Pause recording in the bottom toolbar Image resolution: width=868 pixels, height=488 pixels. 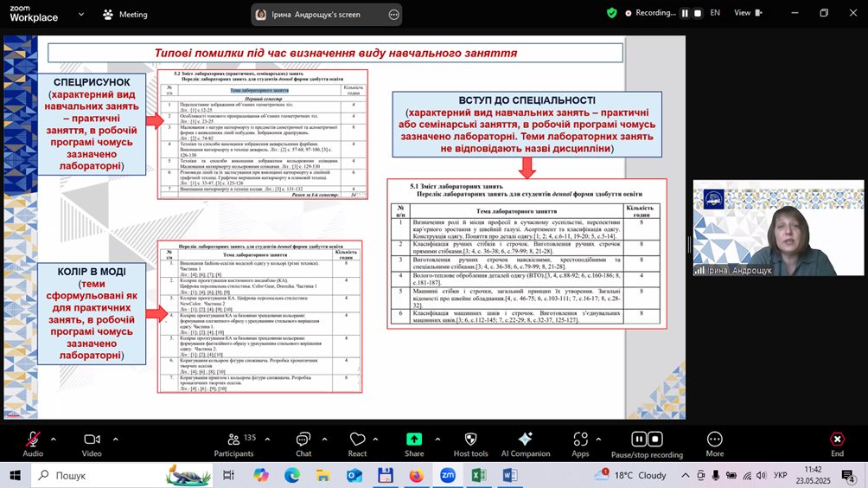coord(639,440)
